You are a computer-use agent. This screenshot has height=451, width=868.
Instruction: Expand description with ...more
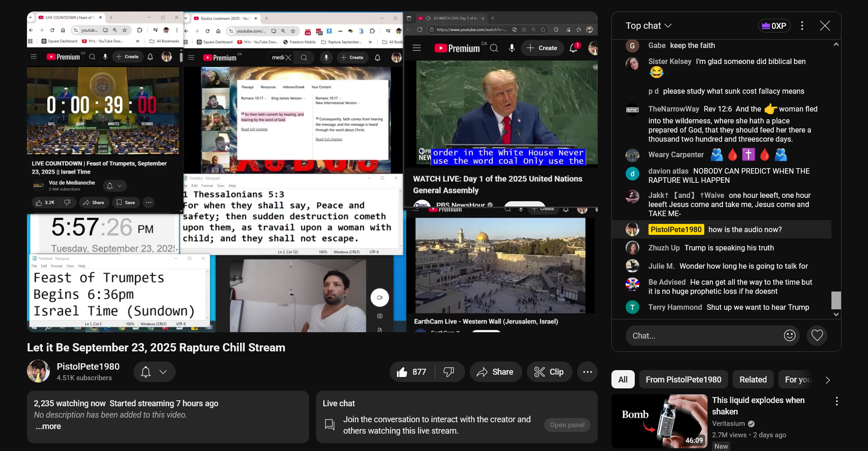(48, 426)
